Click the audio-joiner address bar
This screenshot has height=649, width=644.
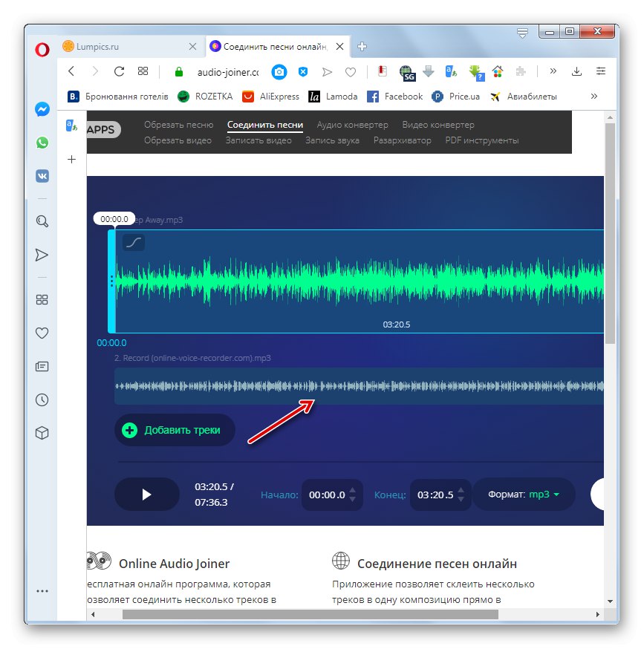coord(227,72)
